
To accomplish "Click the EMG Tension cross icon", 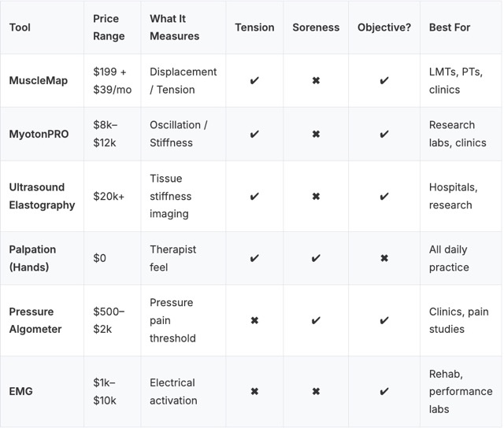I will click(x=254, y=392).
